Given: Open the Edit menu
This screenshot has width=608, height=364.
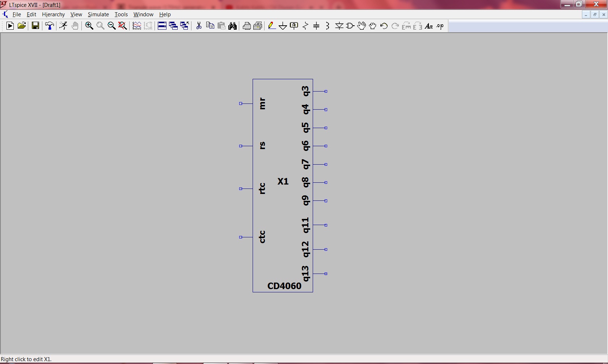Looking at the screenshot, I should point(31,14).
